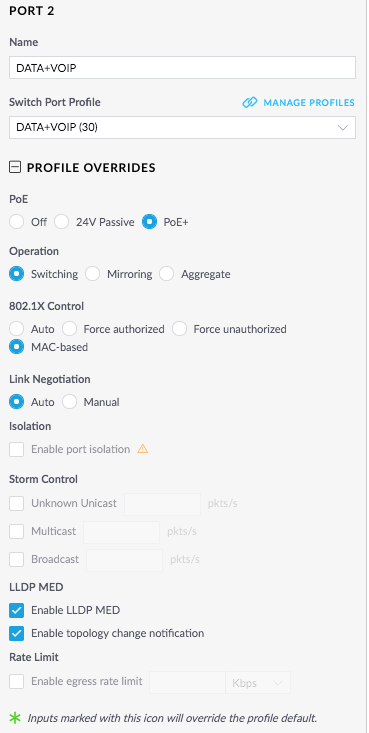Collapse the Profile Overrides section minus icon

click(15, 167)
